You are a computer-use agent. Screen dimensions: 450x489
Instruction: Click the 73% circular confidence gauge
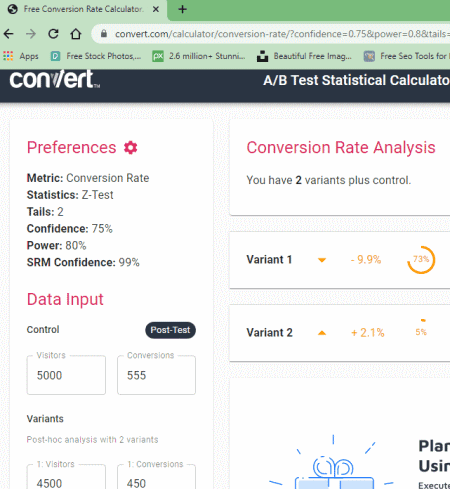(x=421, y=260)
